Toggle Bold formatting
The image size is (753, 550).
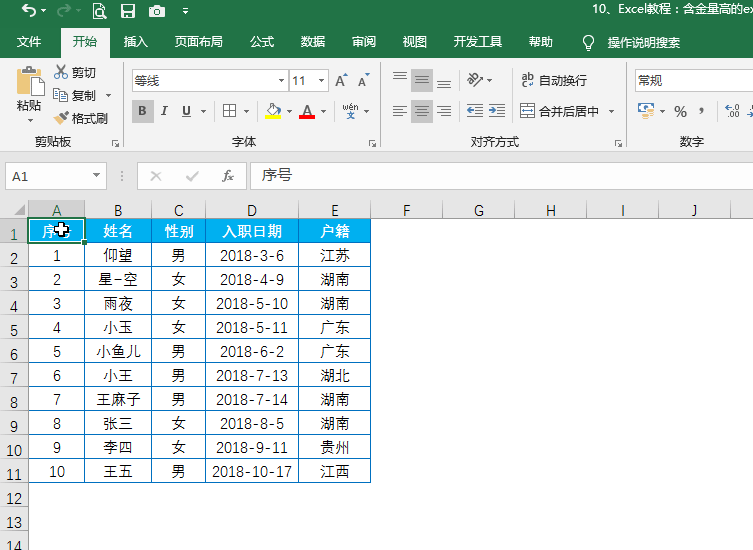point(143,111)
